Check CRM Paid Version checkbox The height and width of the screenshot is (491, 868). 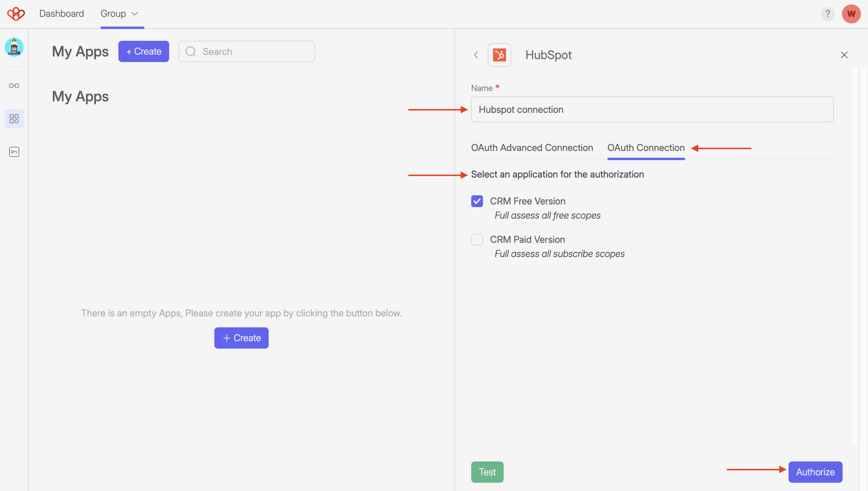pos(477,240)
